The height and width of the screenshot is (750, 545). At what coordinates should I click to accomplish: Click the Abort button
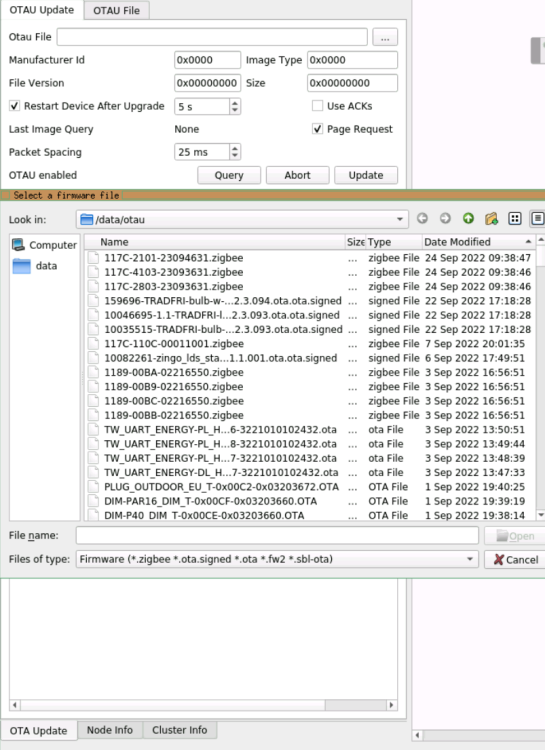297,175
